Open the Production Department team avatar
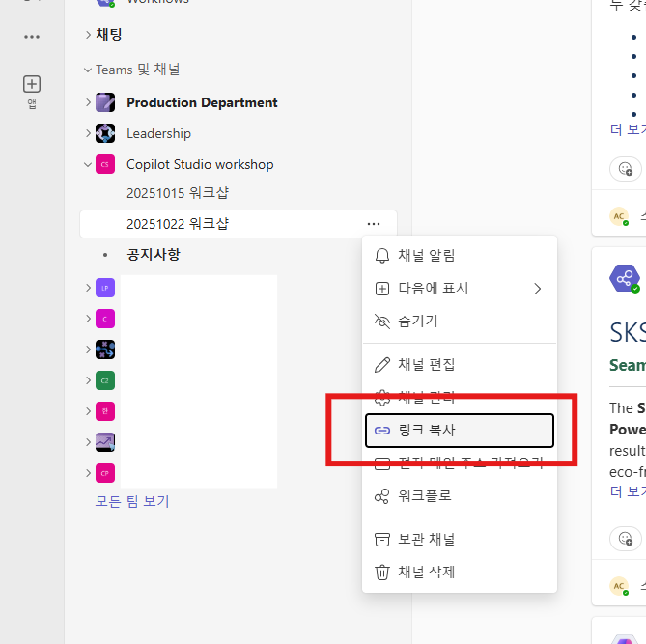646x644 pixels. [105, 102]
